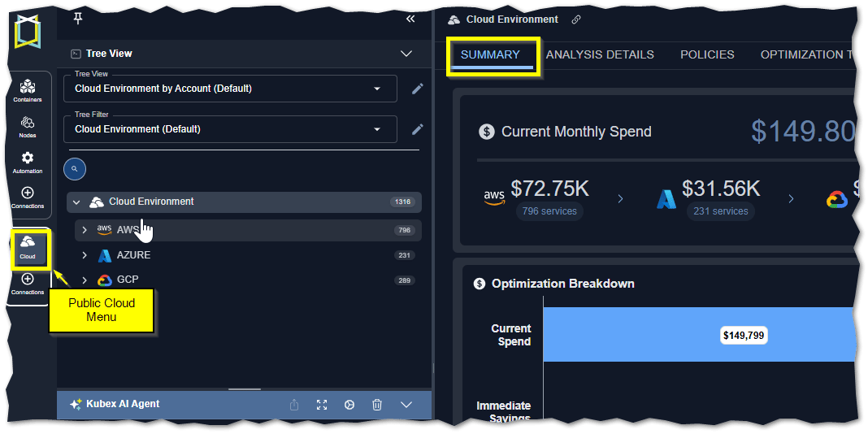Click the Kubex logo at top left
This screenshot has width=868, height=434.
pos(28,32)
